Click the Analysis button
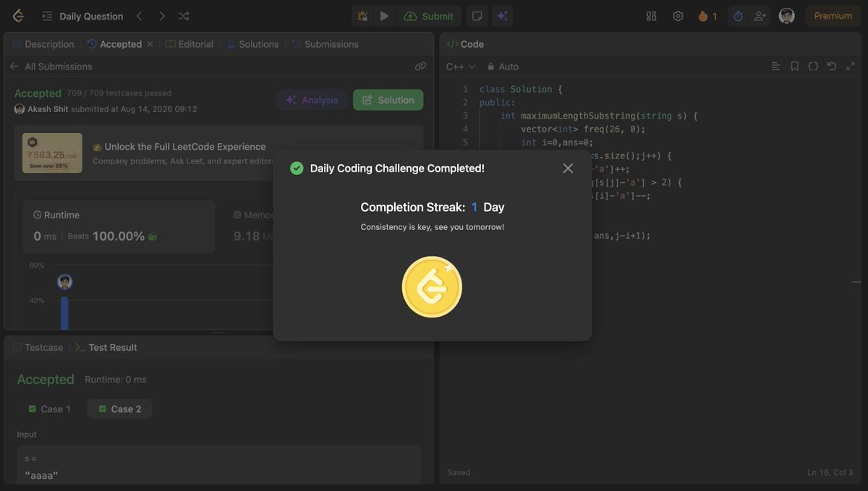This screenshot has height=491, width=868. point(312,100)
